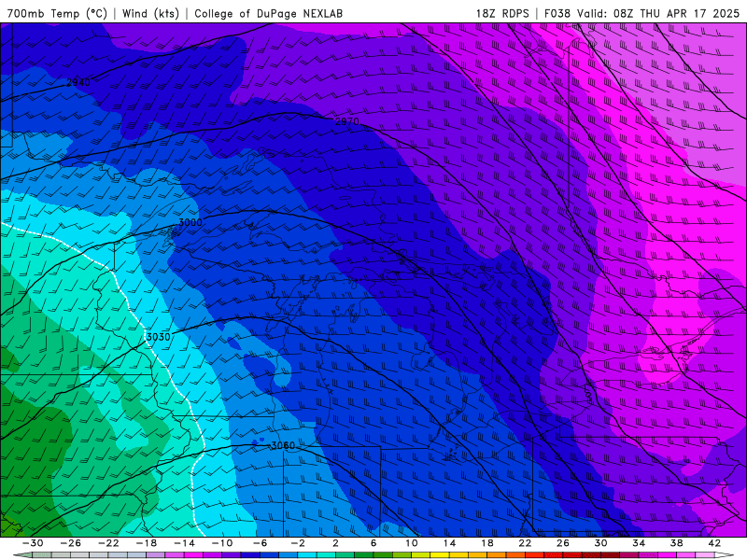The width and height of the screenshot is (747, 560).
Task: Click the 2970 height contour label
Action: point(346,121)
